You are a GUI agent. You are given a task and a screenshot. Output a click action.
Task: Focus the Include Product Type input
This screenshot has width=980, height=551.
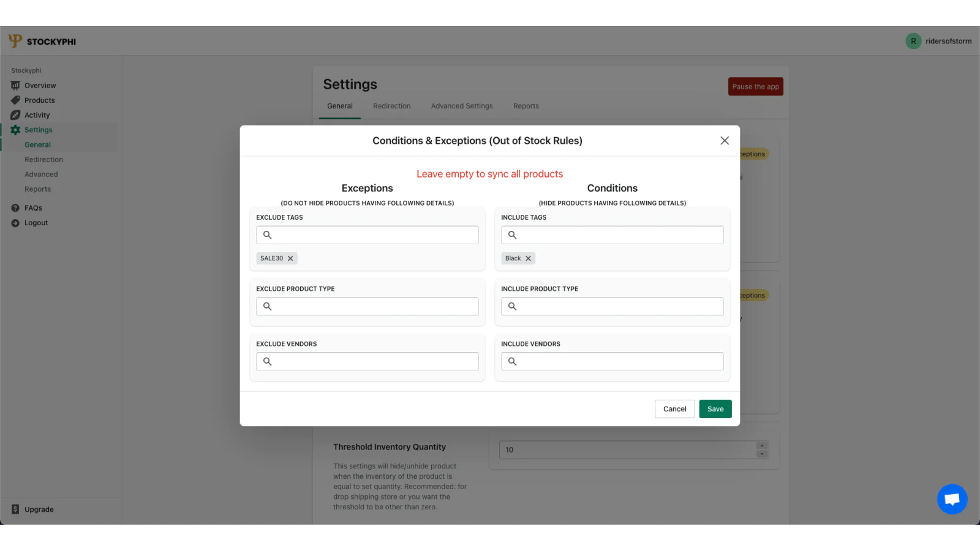click(x=612, y=306)
